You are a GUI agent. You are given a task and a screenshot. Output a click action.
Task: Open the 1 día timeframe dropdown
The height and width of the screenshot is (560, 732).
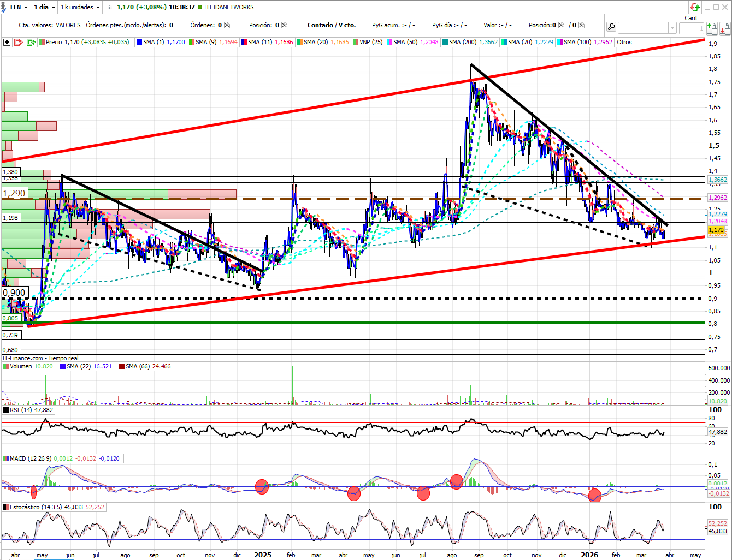pyautogui.click(x=45, y=7)
